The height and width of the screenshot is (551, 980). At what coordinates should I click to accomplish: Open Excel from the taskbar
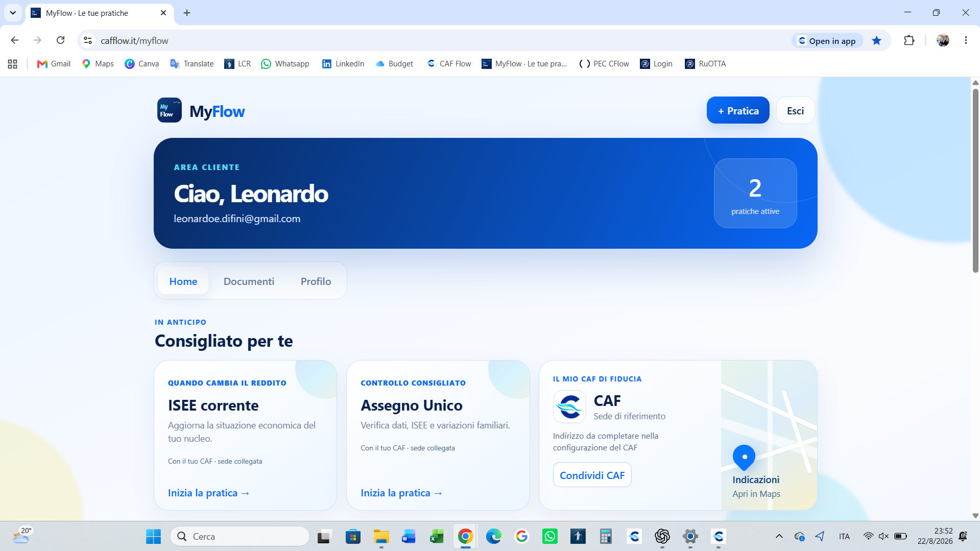[437, 536]
